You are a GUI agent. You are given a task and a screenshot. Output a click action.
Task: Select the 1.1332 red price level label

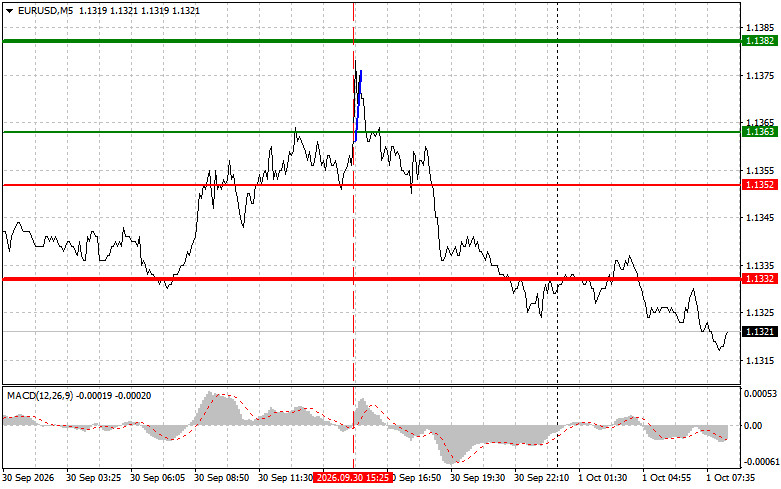pyautogui.click(x=760, y=279)
